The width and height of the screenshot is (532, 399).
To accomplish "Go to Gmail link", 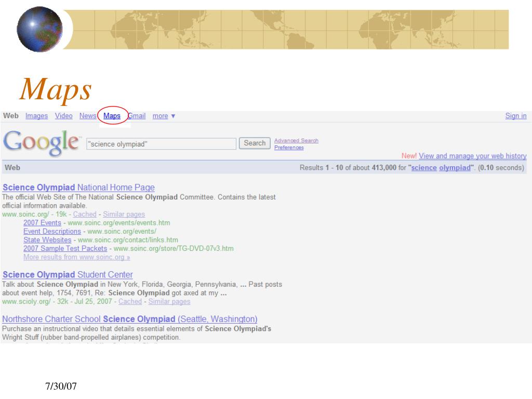I will [x=137, y=116].
